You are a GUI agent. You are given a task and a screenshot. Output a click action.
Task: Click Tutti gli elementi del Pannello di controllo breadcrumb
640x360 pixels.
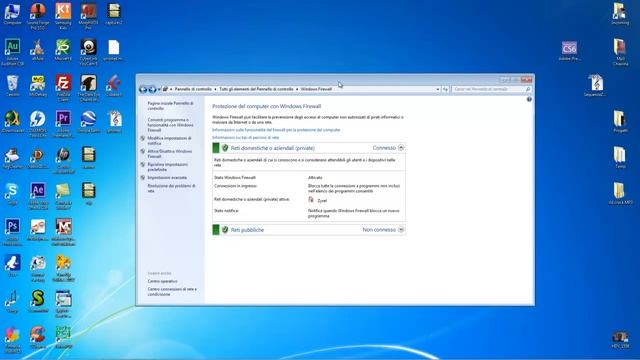[256, 89]
